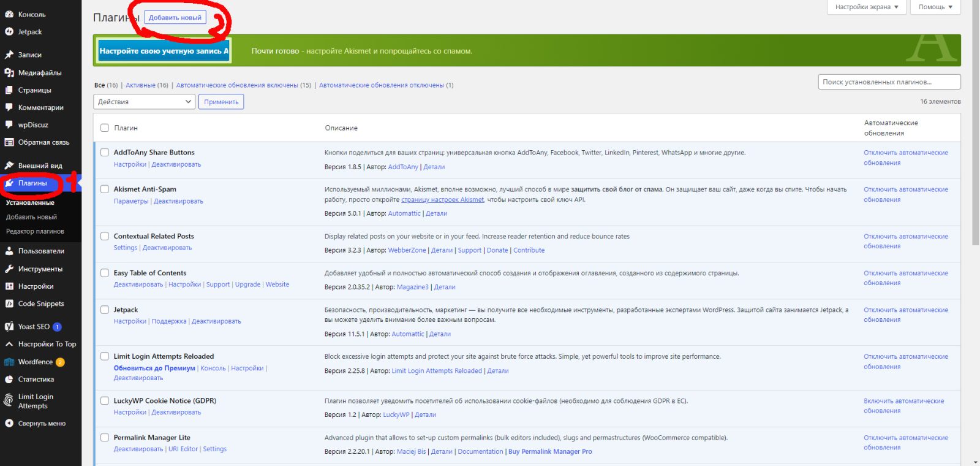980x466 pixels.
Task: Enable auto-updates for LuckyWP Cookie Notice
Action: (x=904, y=406)
